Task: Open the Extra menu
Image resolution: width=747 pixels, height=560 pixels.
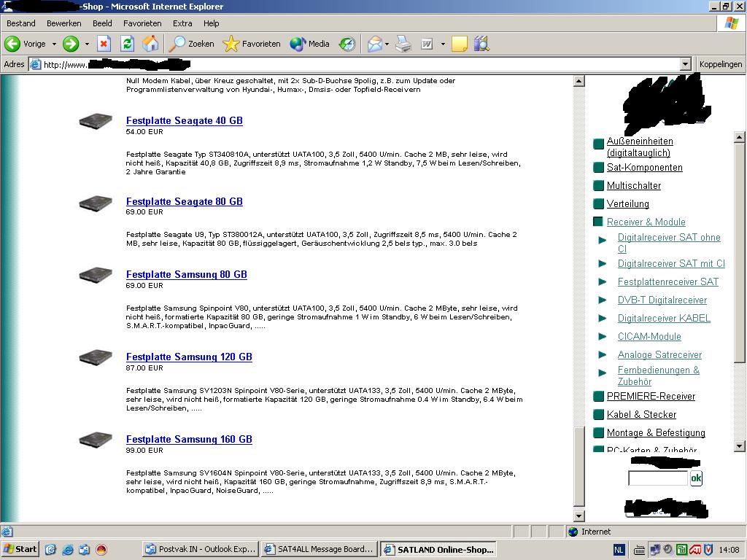Action: pyautogui.click(x=182, y=23)
